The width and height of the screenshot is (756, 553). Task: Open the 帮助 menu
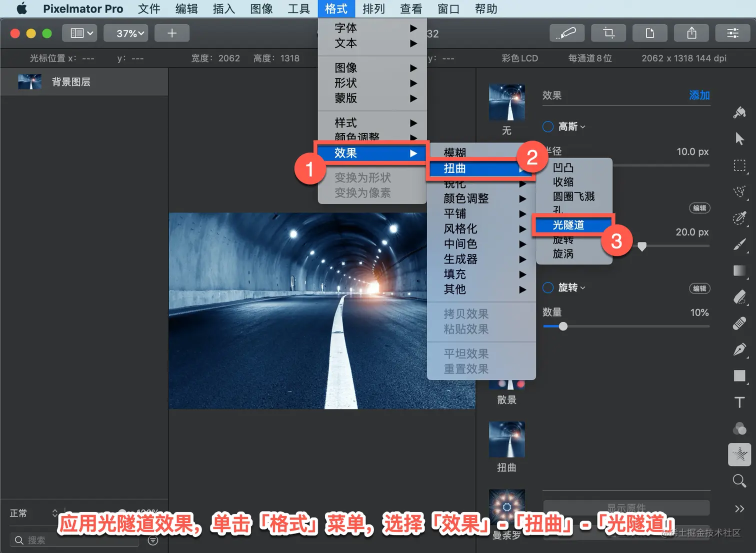(486, 8)
